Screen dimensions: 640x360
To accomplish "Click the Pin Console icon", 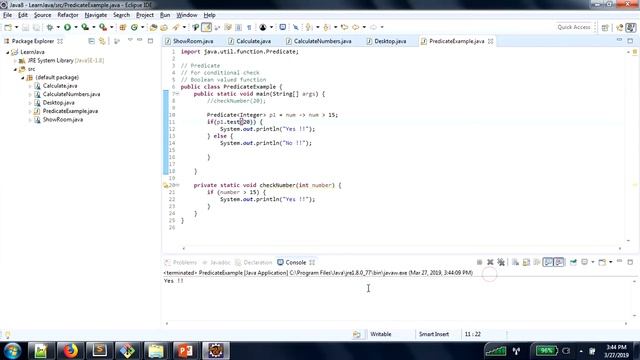I will [573, 262].
